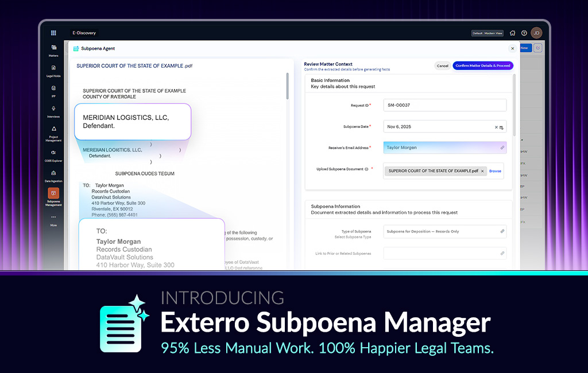
Task: Open the Type of Subpoena dropdown
Action: click(445, 231)
